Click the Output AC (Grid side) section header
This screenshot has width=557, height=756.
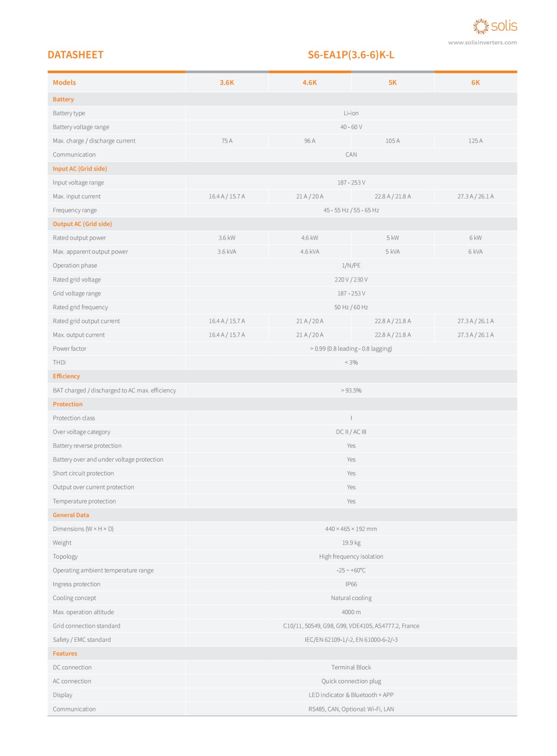82,224
